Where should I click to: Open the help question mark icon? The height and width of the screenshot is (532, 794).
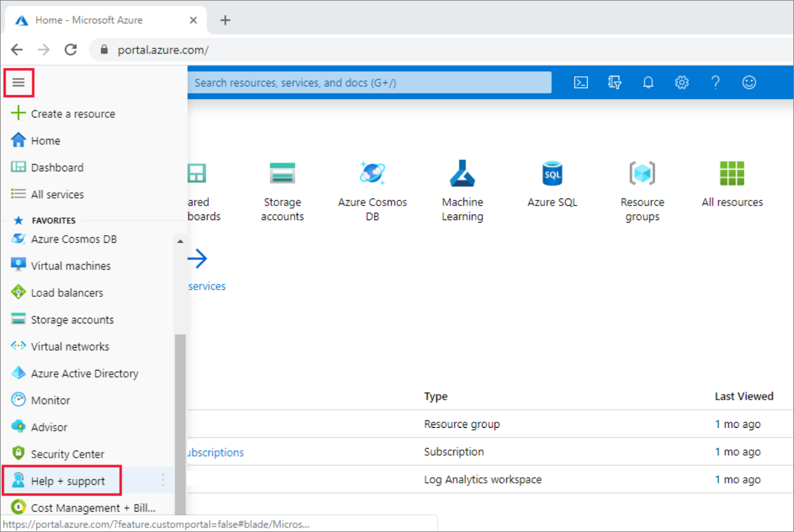[x=715, y=82]
